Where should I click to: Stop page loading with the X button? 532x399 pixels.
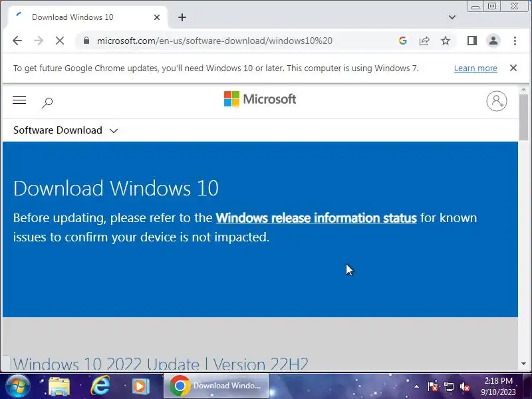point(60,41)
